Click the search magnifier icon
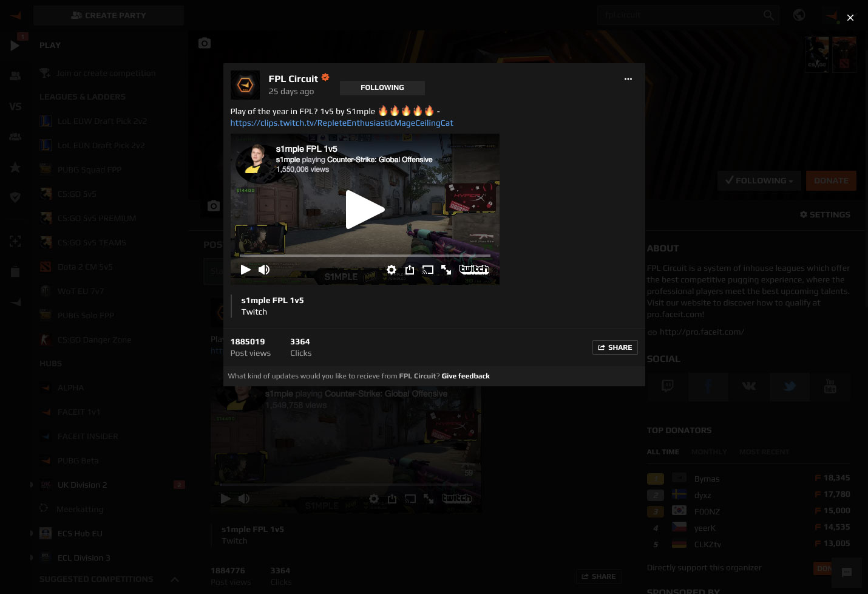The height and width of the screenshot is (594, 868). (x=769, y=15)
